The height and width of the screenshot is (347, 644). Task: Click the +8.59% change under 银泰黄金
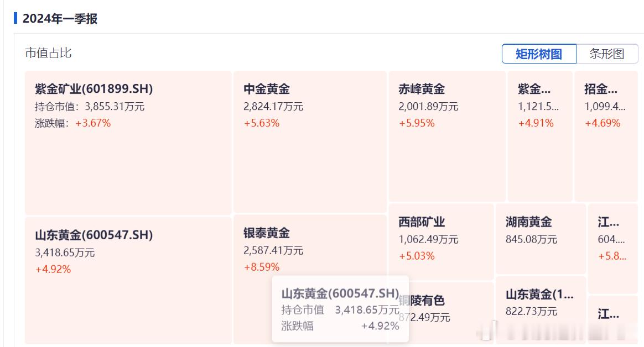click(x=262, y=267)
